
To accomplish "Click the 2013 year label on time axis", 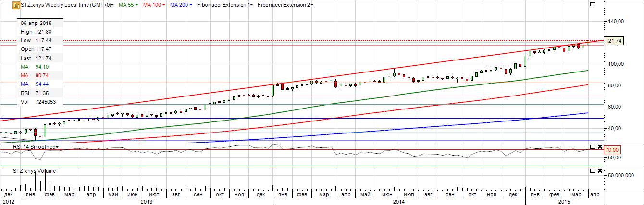I will (146, 202).
